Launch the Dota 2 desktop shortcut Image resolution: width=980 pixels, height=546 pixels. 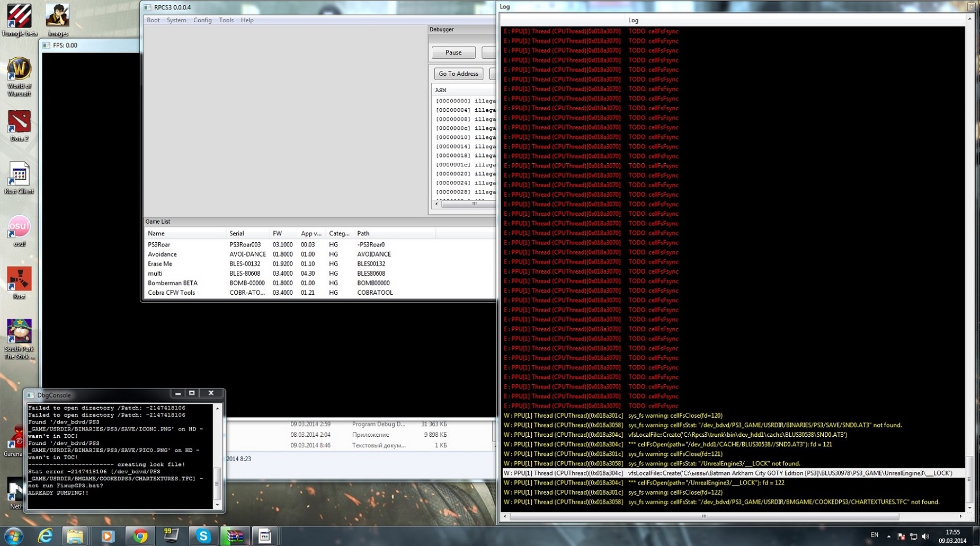[19, 123]
